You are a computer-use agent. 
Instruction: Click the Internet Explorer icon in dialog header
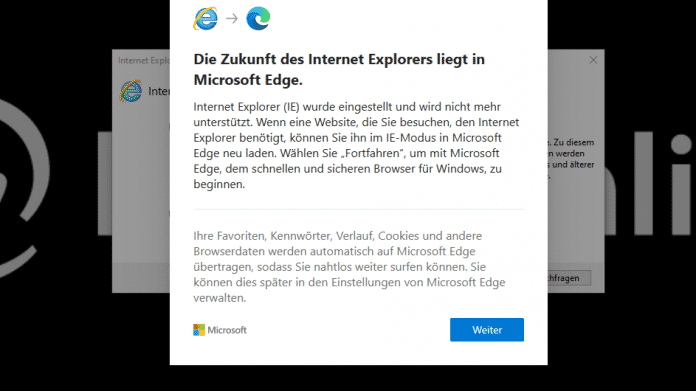[206, 19]
